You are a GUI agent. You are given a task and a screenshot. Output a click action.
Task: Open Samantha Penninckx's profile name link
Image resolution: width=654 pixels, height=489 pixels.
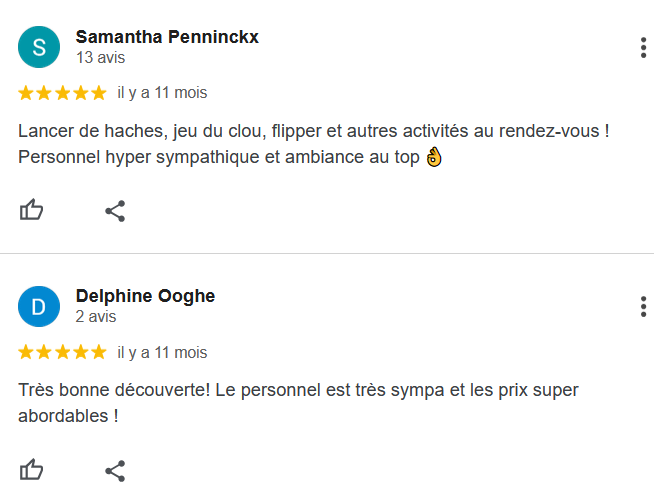pos(167,37)
